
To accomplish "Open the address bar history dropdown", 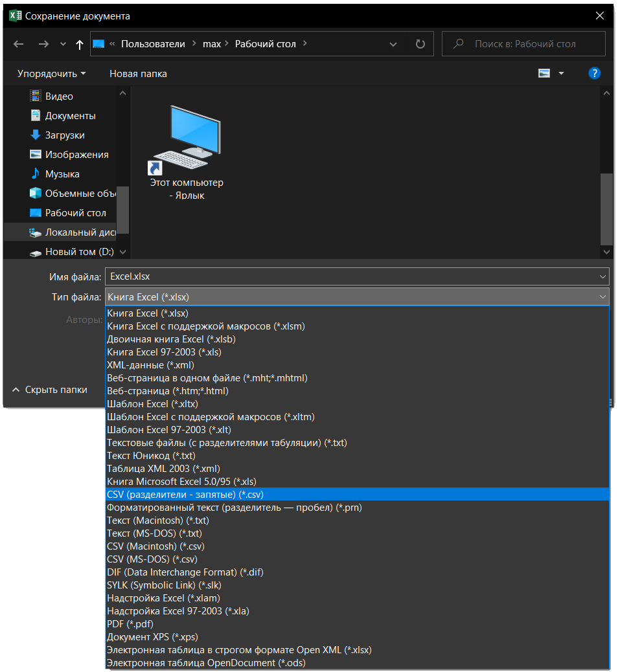I will [393, 44].
